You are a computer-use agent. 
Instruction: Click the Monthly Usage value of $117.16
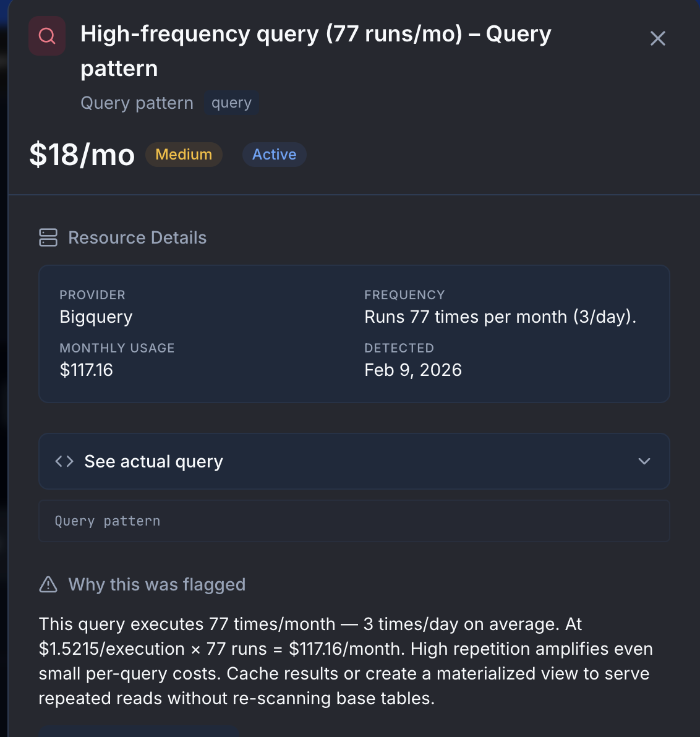click(87, 370)
